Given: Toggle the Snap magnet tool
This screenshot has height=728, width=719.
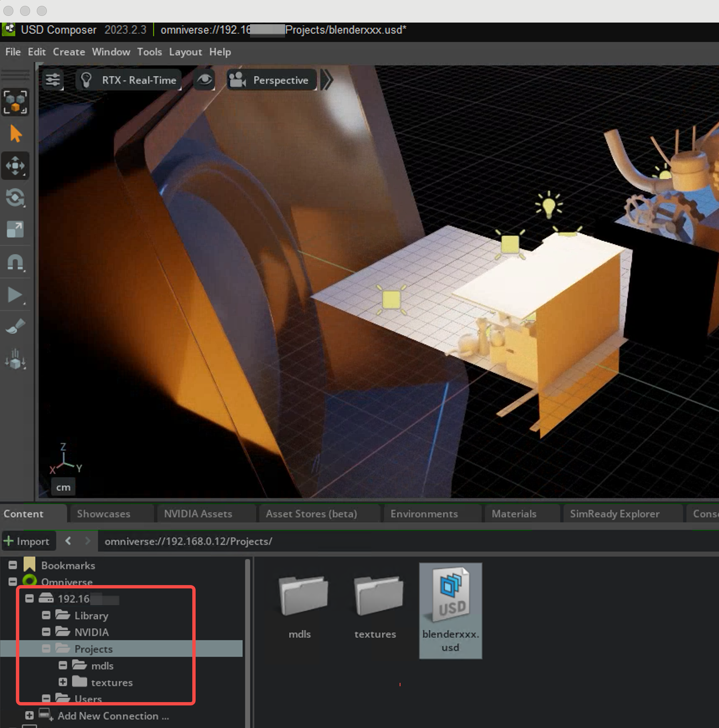Looking at the screenshot, I should 15,263.
